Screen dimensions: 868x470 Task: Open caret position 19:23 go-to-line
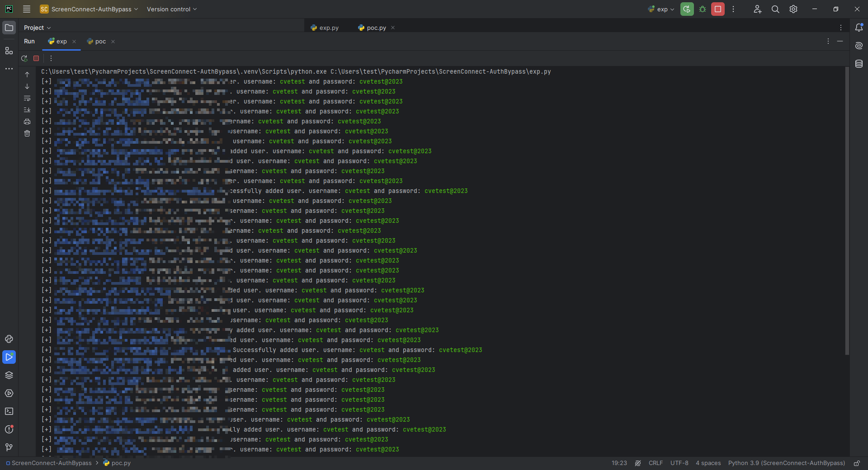619,463
